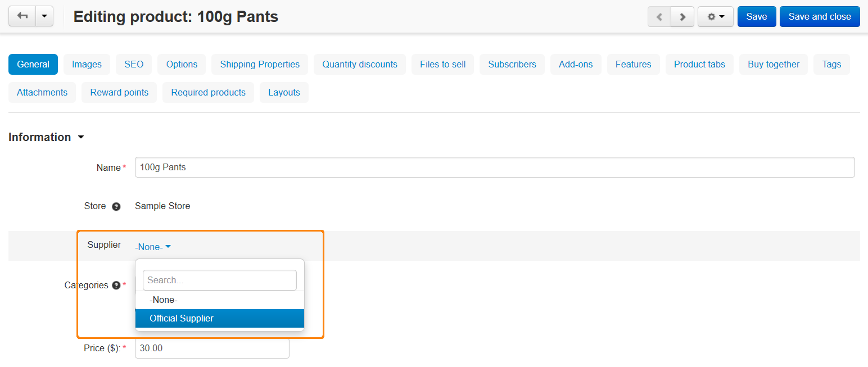
Task: Click the back arrow button
Action: tap(22, 16)
